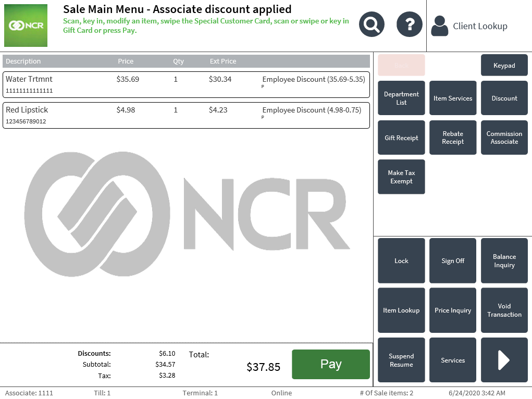Click the magnifying glass search icon

coord(372,24)
